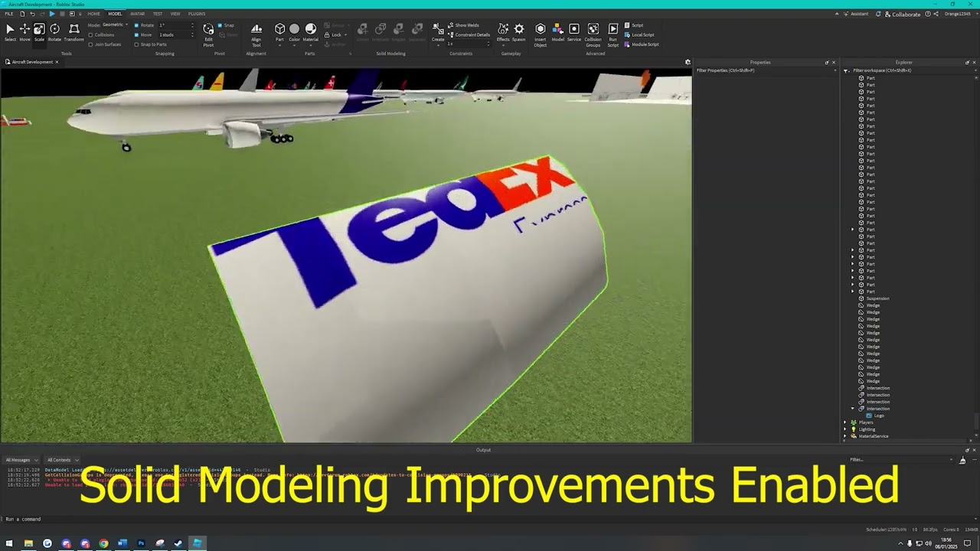Expand the Players service in Explorer
This screenshot has height=551, width=980.
[x=845, y=422]
